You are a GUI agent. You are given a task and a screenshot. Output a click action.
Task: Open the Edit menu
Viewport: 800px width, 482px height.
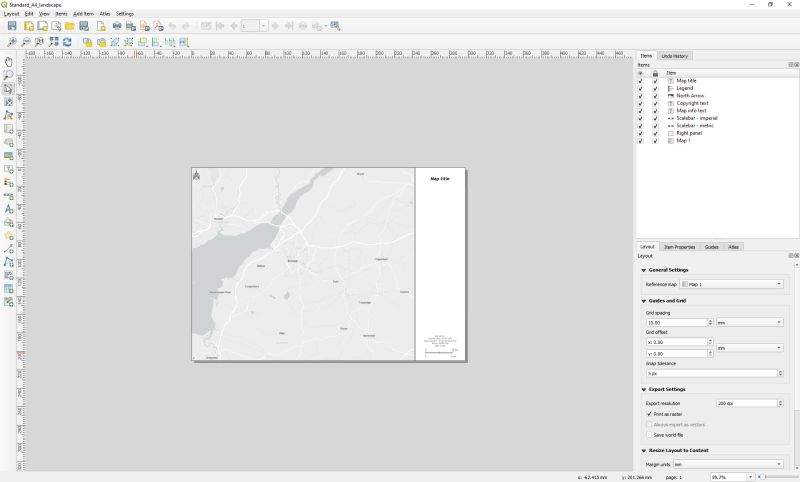(x=29, y=14)
